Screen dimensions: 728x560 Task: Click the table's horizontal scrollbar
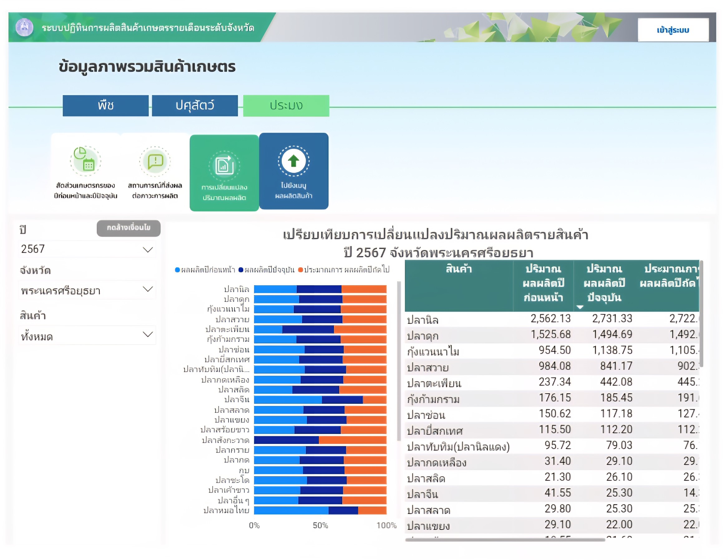[x=505, y=540]
